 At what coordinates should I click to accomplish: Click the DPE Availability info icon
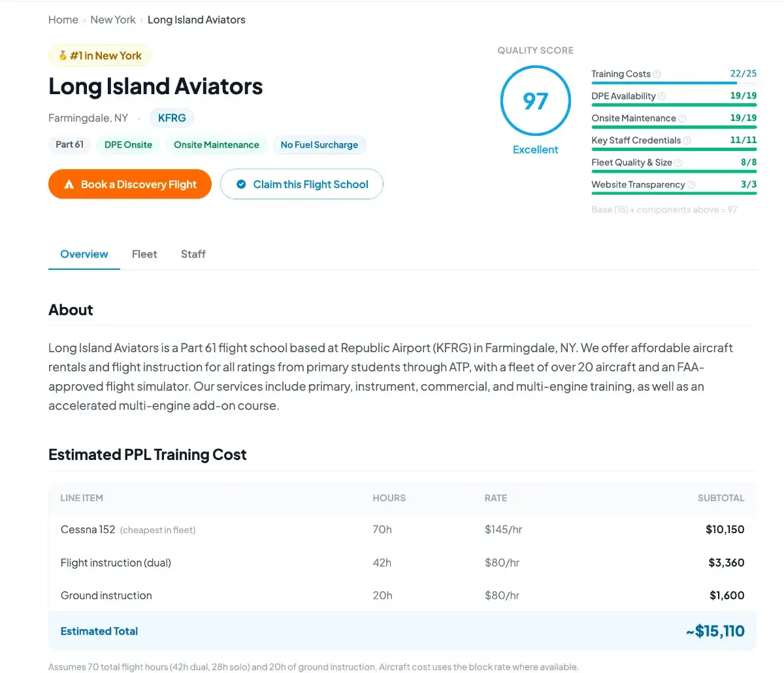pos(662,97)
